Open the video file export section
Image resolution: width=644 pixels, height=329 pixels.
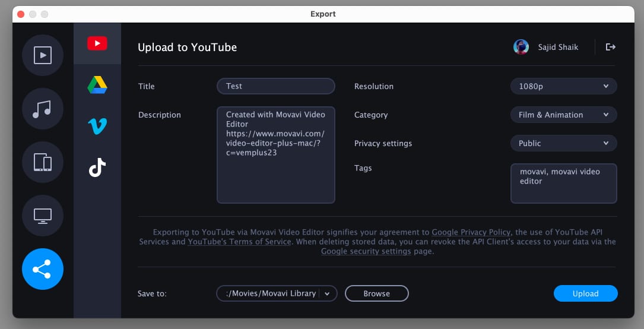click(43, 55)
